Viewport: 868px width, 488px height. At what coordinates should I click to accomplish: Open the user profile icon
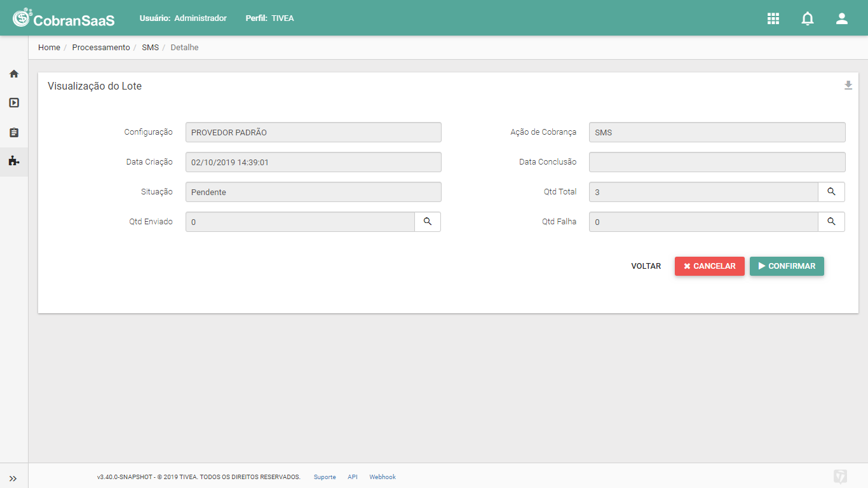coord(842,18)
